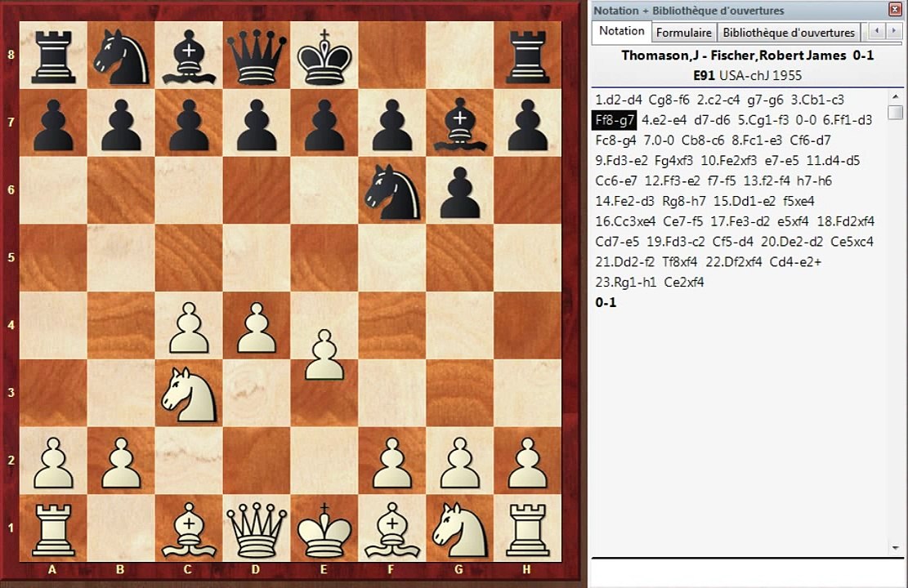Viewport: 908px width, 588px height.
Task: Select the white pawn on c4
Action: (x=189, y=327)
